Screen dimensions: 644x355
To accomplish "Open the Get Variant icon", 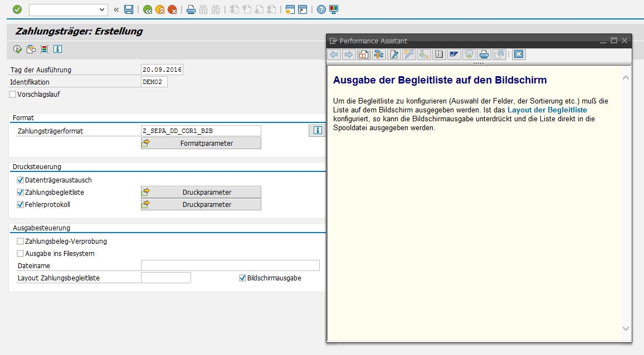I will (x=31, y=49).
